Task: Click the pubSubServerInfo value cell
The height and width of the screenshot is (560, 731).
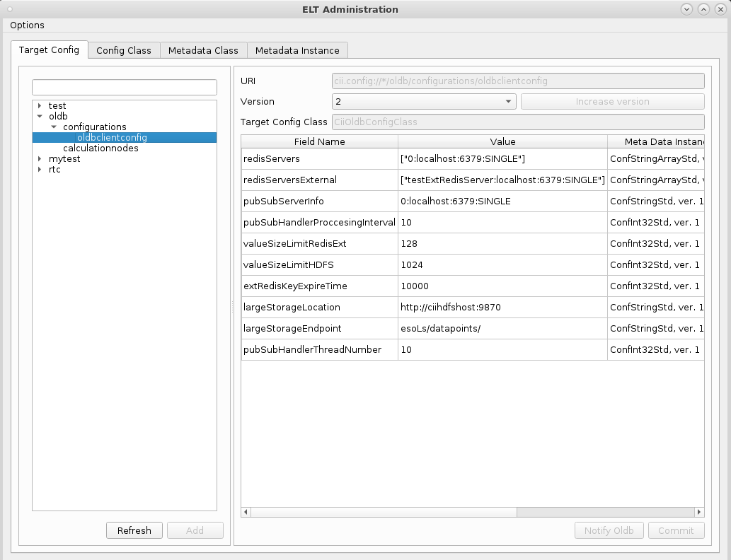Action: (502, 202)
